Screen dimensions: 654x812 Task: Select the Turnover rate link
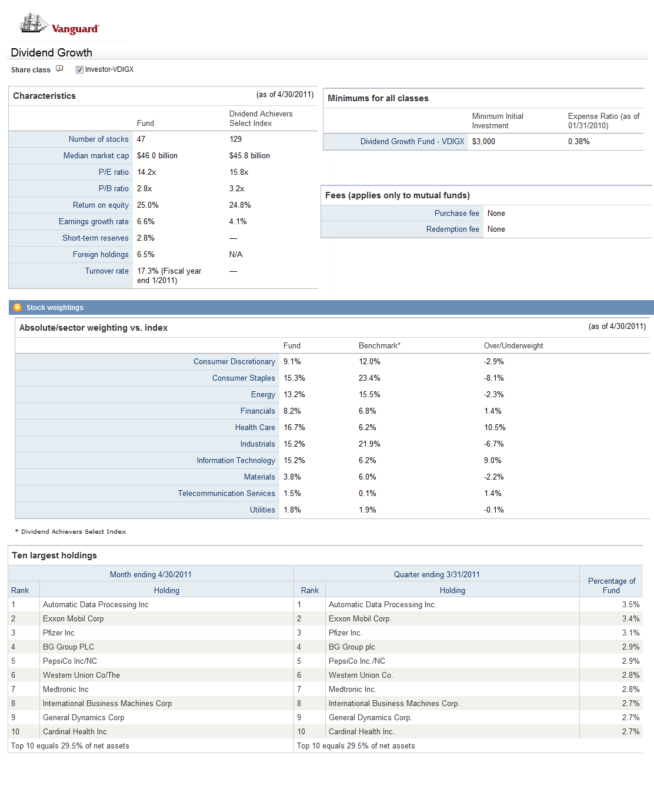(x=107, y=271)
